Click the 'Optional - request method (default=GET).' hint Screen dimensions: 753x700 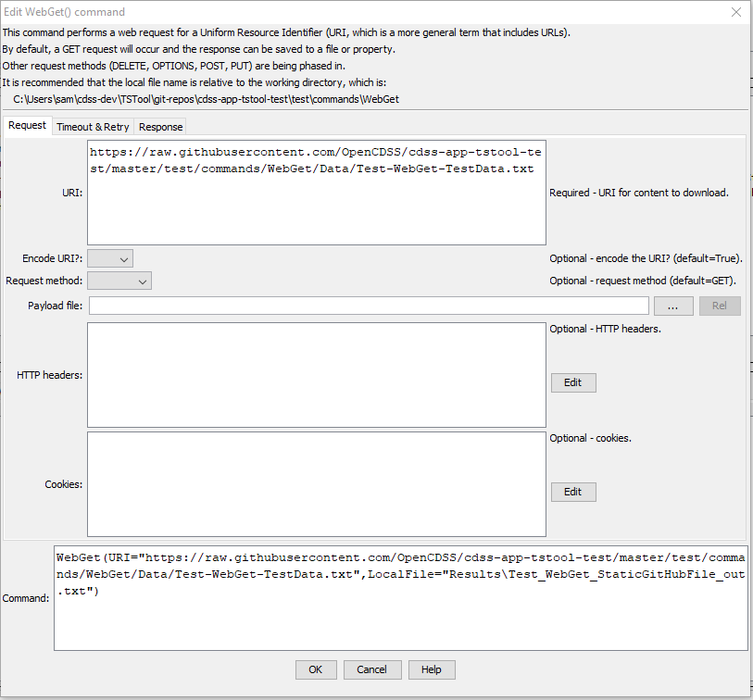click(x=643, y=281)
